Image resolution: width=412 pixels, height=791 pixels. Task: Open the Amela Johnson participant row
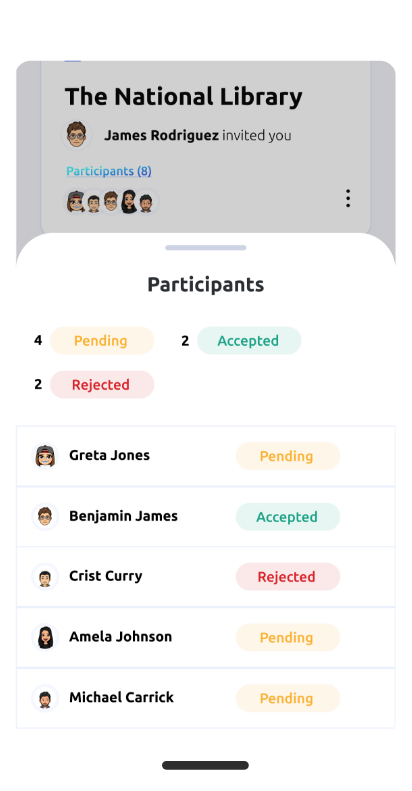pyautogui.click(x=206, y=637)
